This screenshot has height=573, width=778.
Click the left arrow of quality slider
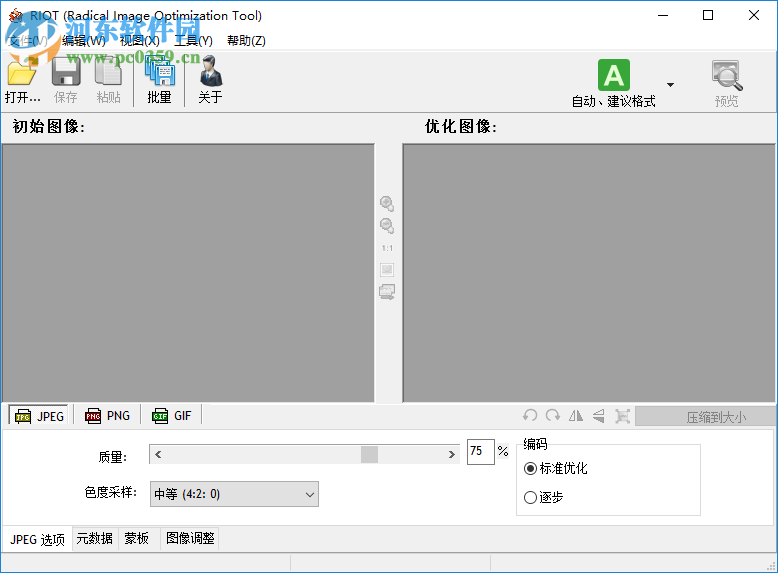158,454
